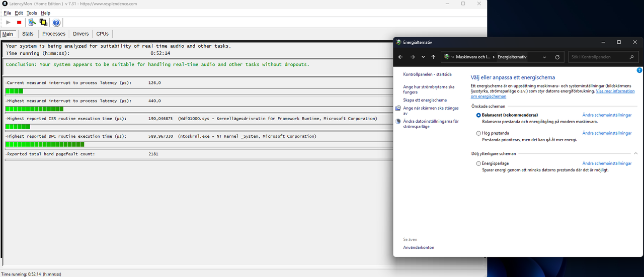This screenshot has height=277, width=644.
Task: Open Kontrollpanelen - startsida link
Action: coord(427,74)
